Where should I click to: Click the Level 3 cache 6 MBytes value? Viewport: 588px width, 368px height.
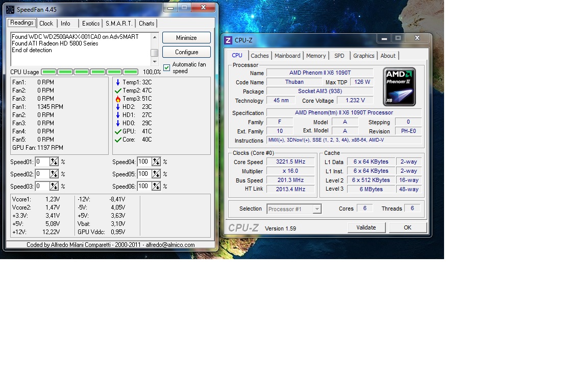pyautogui.click(x=371, y=189)
